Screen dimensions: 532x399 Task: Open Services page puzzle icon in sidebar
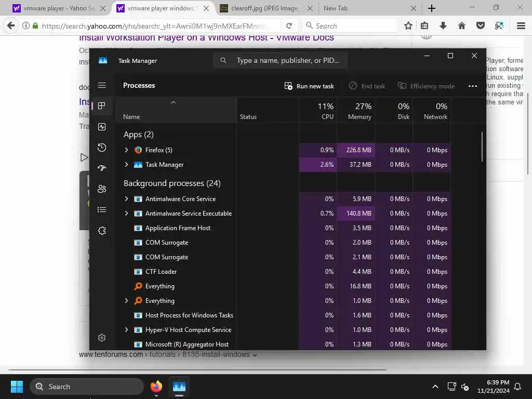tap(102, 231)
